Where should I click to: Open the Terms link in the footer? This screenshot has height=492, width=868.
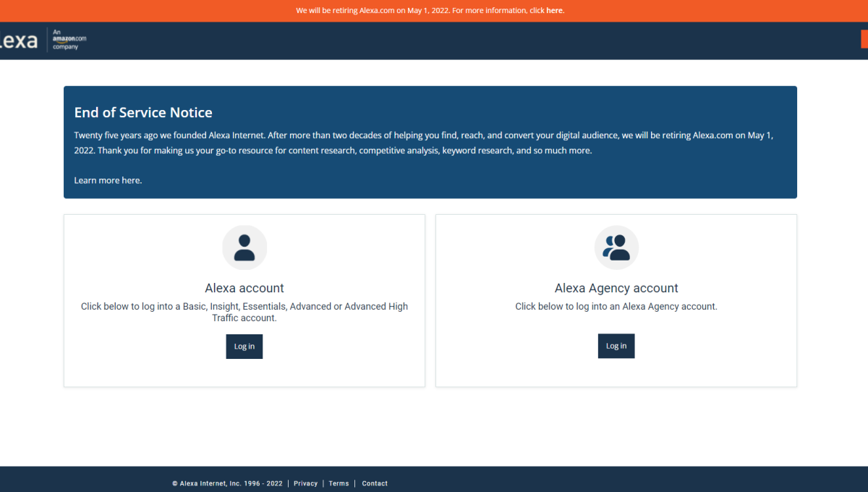[x=339, y=483]
